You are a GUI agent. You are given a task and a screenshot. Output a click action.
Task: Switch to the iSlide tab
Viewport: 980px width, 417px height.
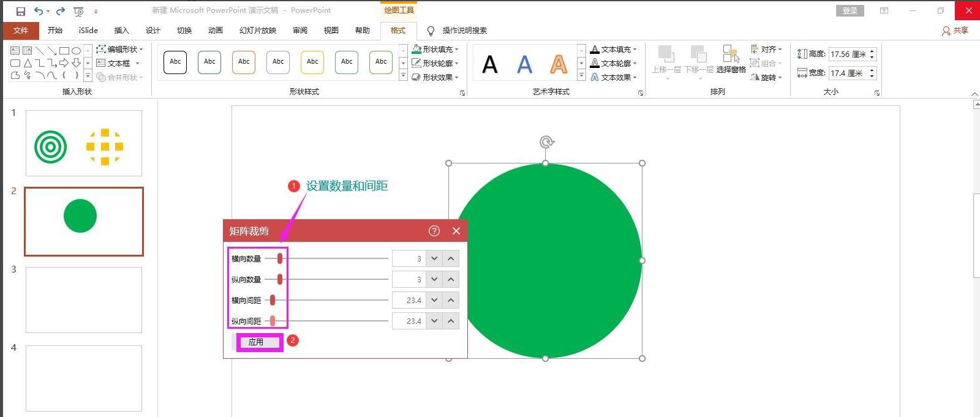tap(88, 31)
